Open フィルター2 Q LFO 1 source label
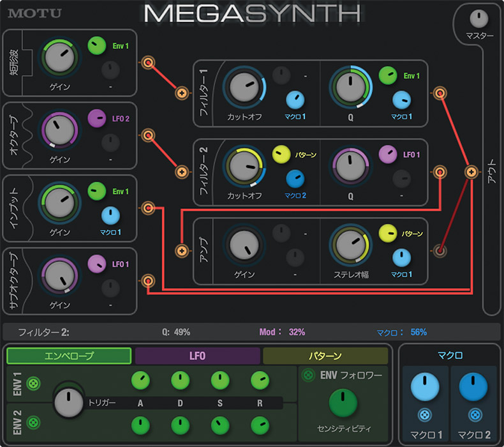Screen dimensions: 504x447 (411, 155)
